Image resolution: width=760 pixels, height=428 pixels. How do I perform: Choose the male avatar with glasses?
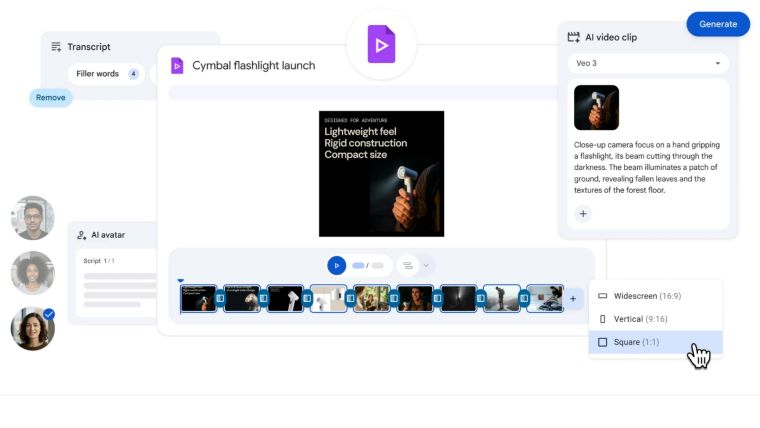coord(32,217)
